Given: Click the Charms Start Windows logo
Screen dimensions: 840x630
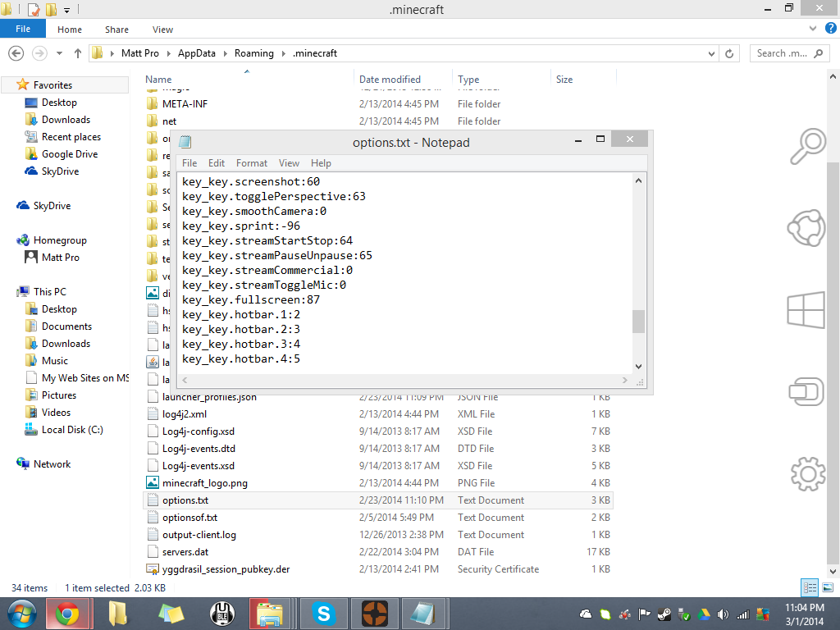Looking at the screenshot, I should [x=806, y=309].
